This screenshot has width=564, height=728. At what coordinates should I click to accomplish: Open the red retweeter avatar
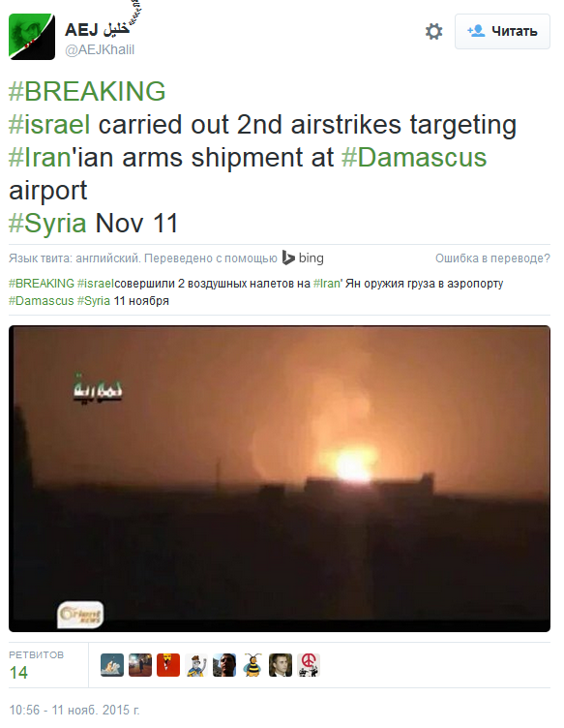[x=168, y=665]
